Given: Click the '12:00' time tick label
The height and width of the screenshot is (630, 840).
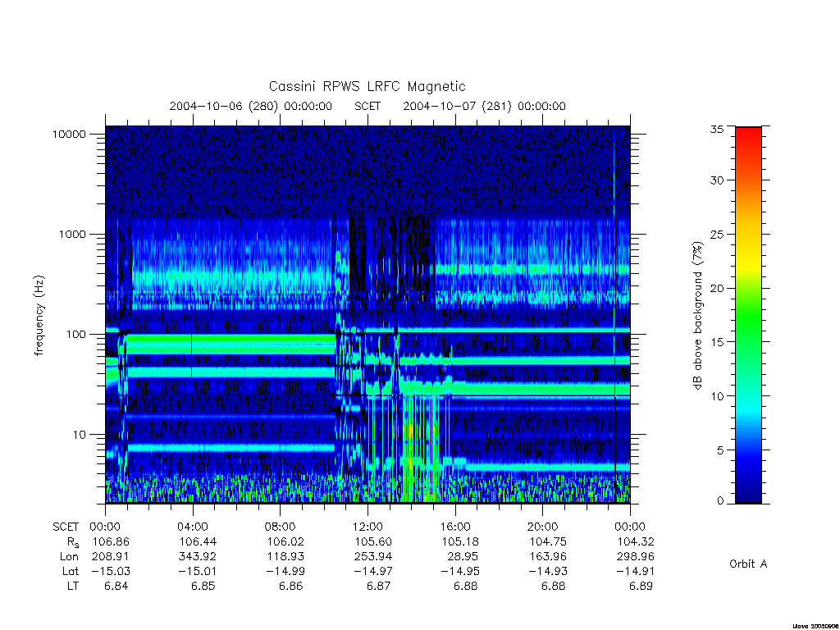Looking at the screenshot, I should click(367, 527).
